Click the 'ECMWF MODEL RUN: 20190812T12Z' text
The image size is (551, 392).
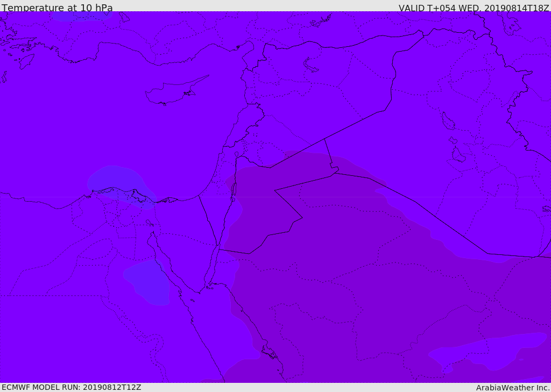pos(72,387)
